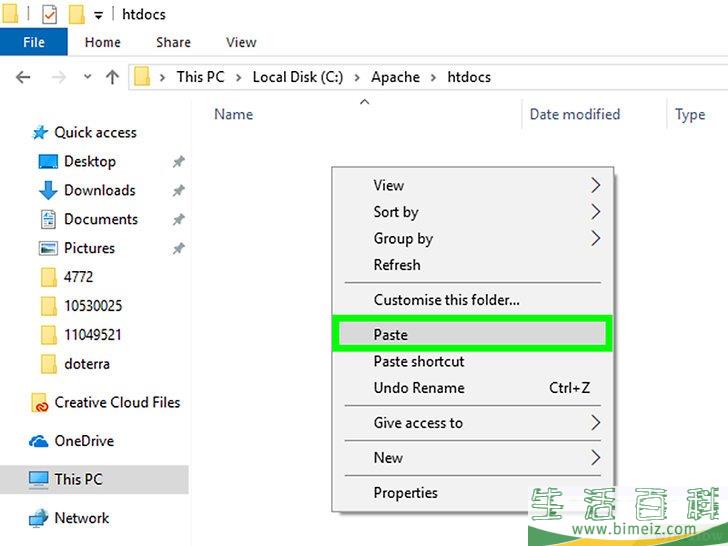Choose Paste from the context menu
Image resolution: width=728 pixels, height=546 pixels.
tap(473, 334)
